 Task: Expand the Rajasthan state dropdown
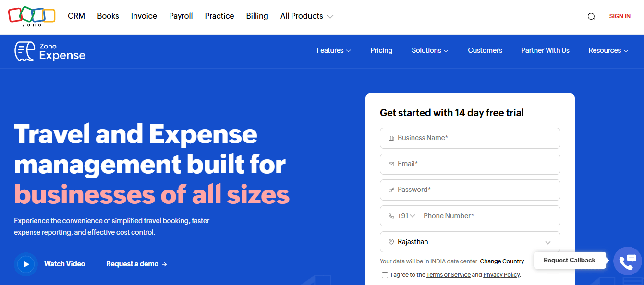547,242
